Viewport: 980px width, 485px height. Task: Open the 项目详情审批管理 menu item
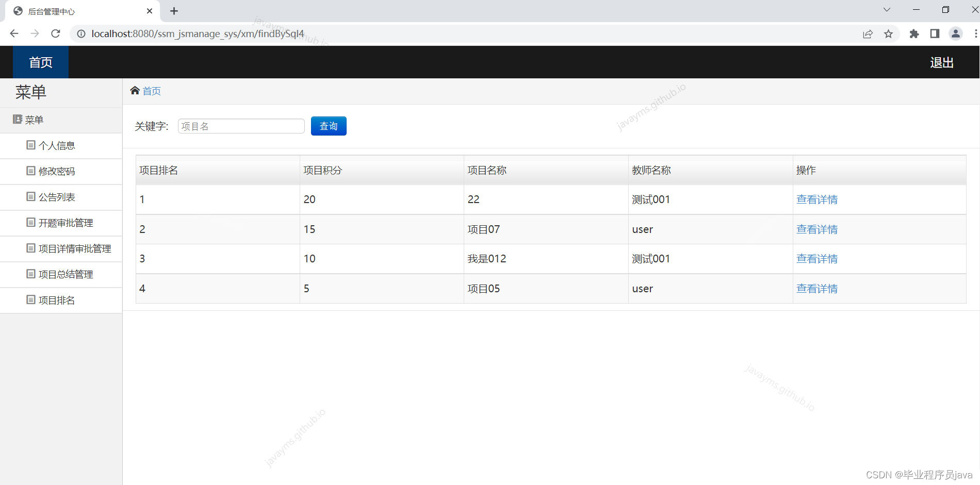pos(61,249)
